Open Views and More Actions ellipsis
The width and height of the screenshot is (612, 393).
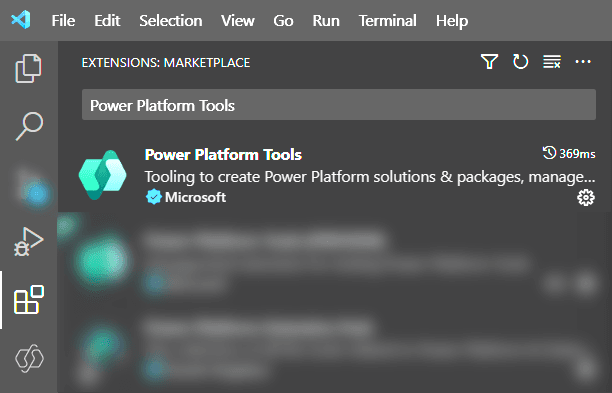coord(583,62)
